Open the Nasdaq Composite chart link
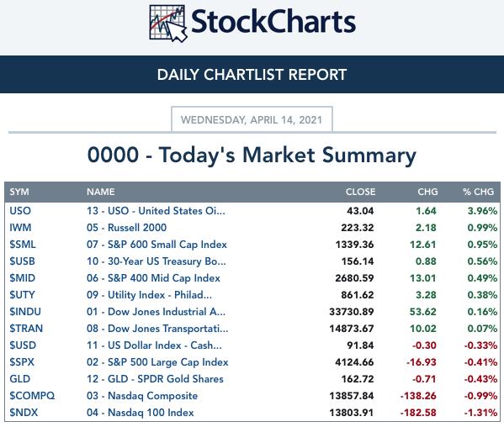 point(142,396)
